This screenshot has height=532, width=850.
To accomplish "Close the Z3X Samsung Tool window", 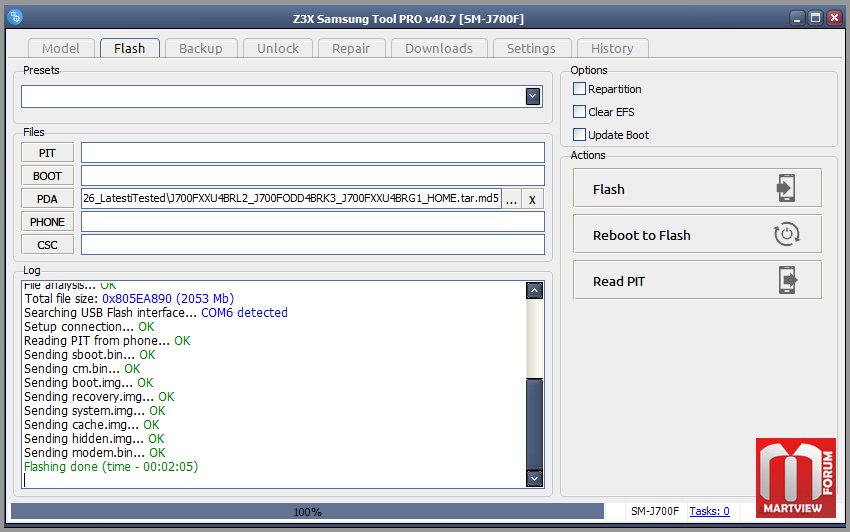I will [x=834, y=18].
